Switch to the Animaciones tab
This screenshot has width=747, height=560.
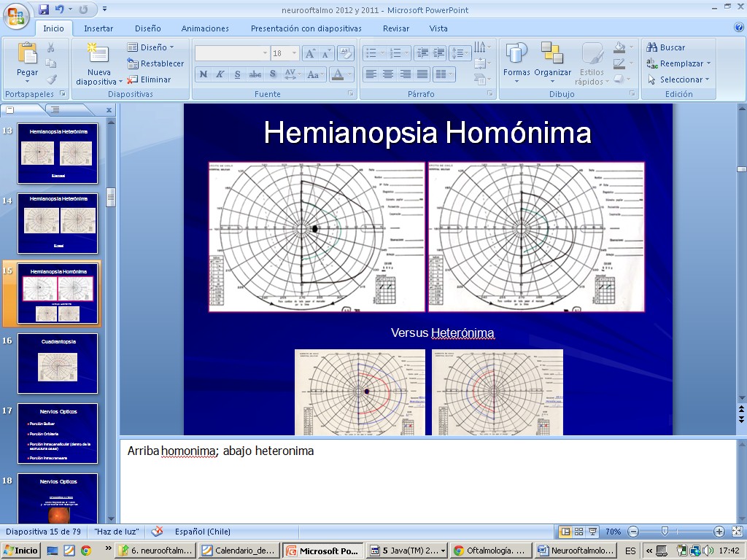[205, 28]
